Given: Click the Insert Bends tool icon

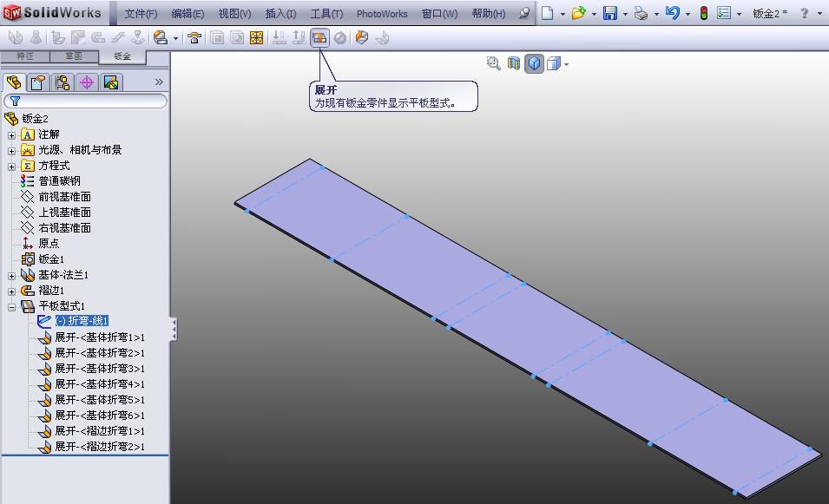Looking at the screenshot, I should tap(382, 37).
